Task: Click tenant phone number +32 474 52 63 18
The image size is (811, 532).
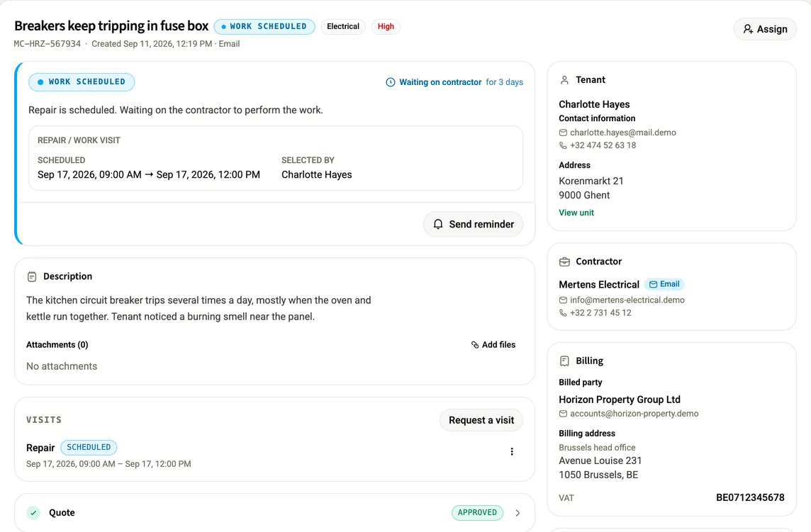Action: coord(603,146)
